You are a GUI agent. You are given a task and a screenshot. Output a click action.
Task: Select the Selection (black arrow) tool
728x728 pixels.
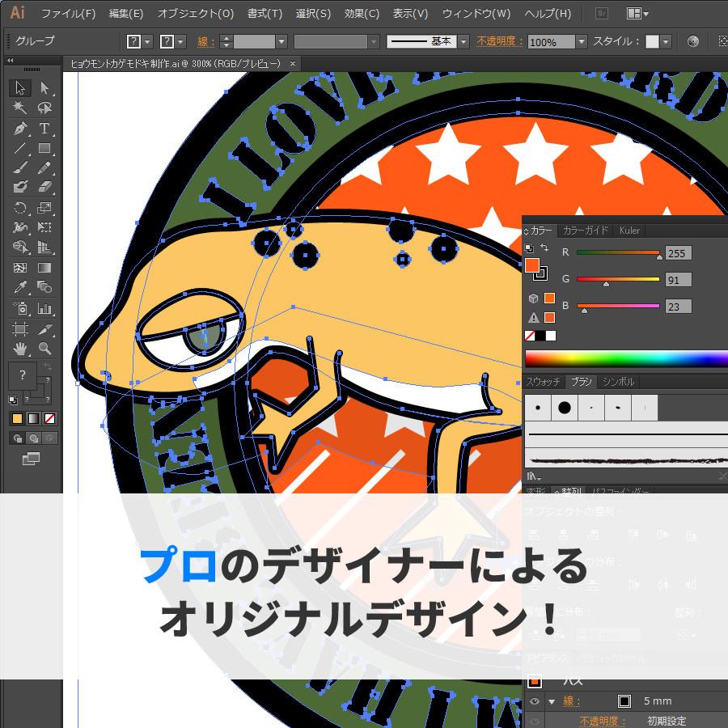click(x=20, y=87)
